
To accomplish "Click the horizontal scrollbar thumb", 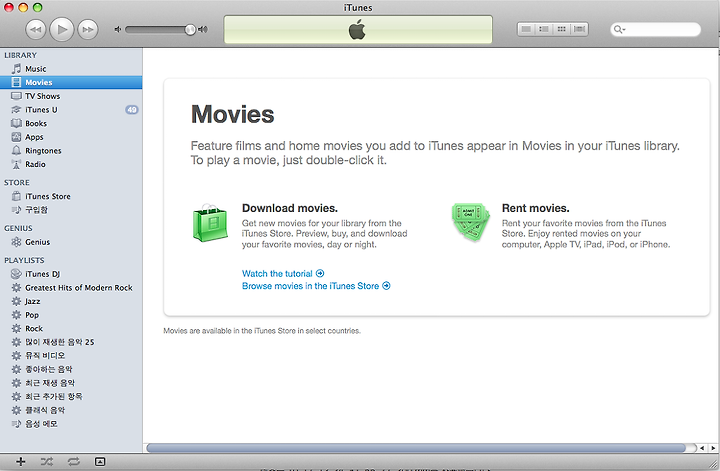I will point(416,448).
